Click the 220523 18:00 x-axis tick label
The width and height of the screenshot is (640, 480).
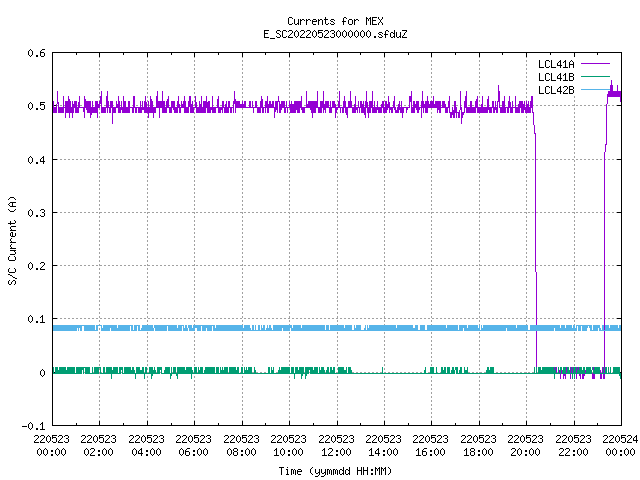(x=479, y=446)
